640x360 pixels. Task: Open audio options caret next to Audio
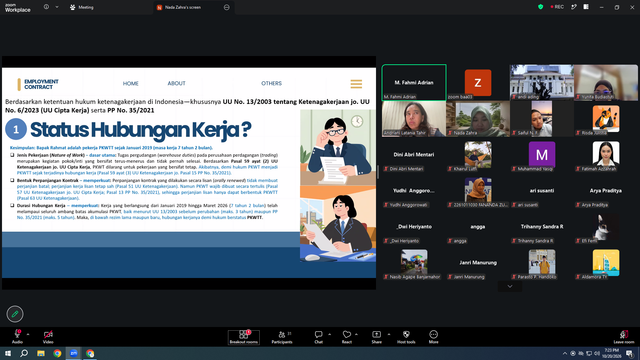[x=28, y=334]
